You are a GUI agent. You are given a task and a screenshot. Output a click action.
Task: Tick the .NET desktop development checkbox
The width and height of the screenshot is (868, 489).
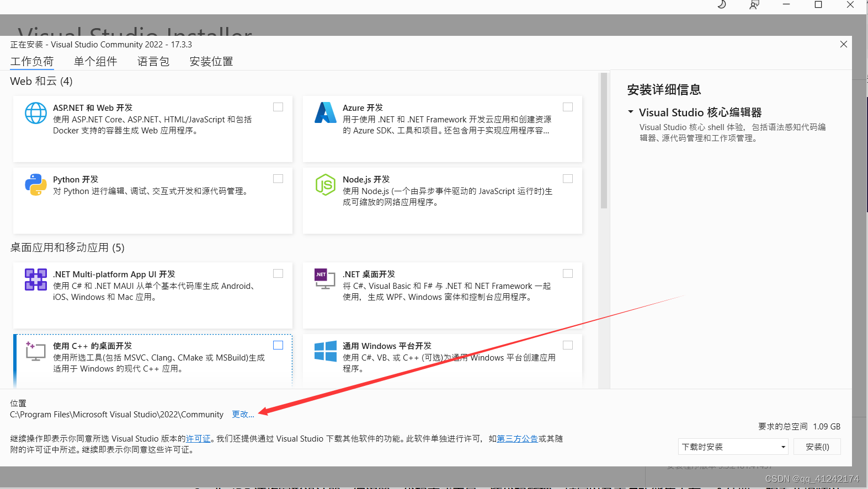568,273
